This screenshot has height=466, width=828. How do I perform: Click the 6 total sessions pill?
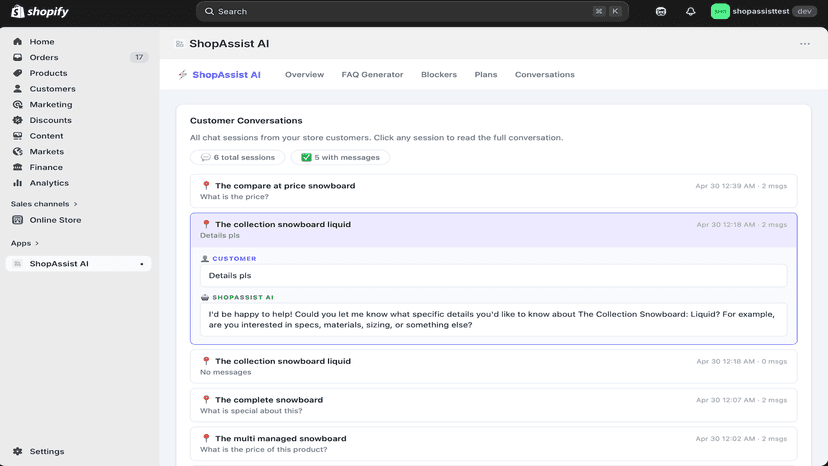(238, 157)
